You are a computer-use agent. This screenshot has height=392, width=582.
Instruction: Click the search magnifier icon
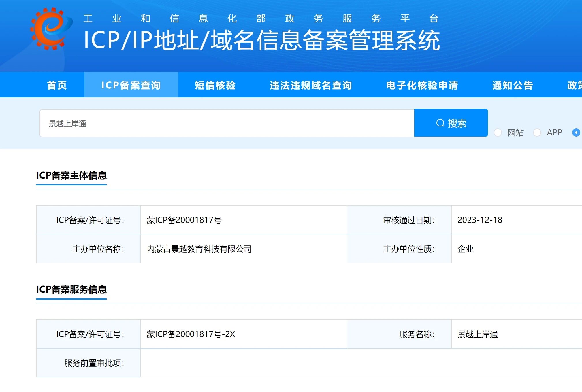click(440, 123)
